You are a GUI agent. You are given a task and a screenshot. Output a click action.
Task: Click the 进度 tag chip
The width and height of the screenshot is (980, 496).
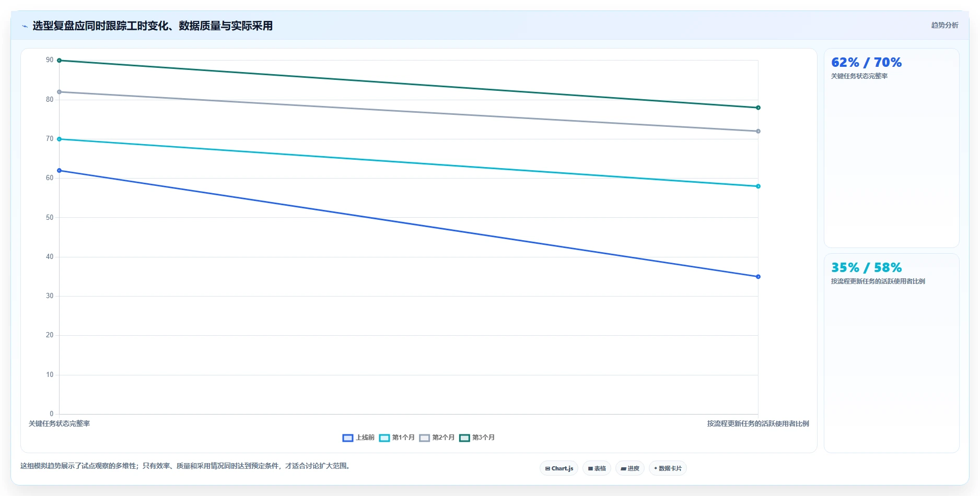coord(630,468)
